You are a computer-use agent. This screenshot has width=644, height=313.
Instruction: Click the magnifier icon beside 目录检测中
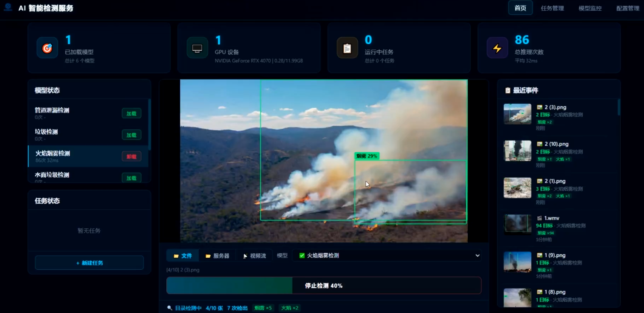170,308
